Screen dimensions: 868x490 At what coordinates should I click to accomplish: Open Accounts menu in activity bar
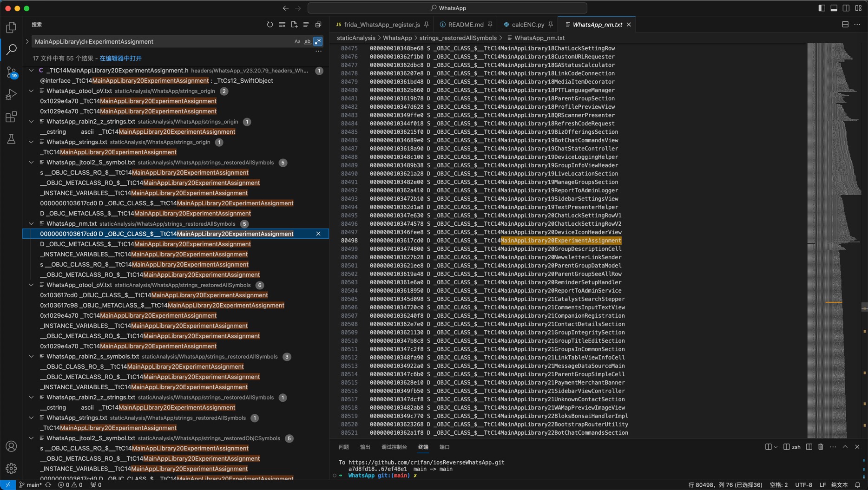[11, 446]
